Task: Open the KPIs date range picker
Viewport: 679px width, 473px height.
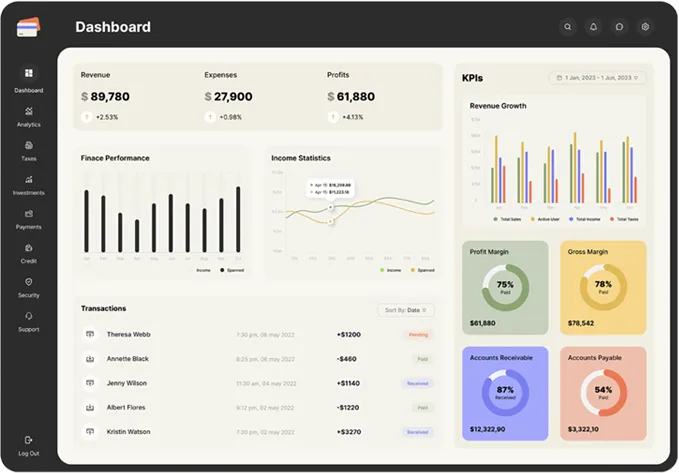Action: (x=595, y=77)
